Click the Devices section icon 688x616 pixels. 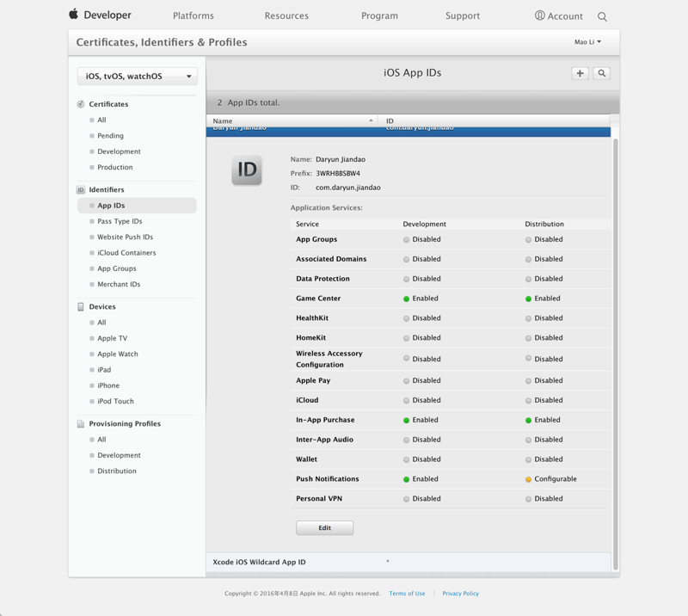tap(81, 306)
